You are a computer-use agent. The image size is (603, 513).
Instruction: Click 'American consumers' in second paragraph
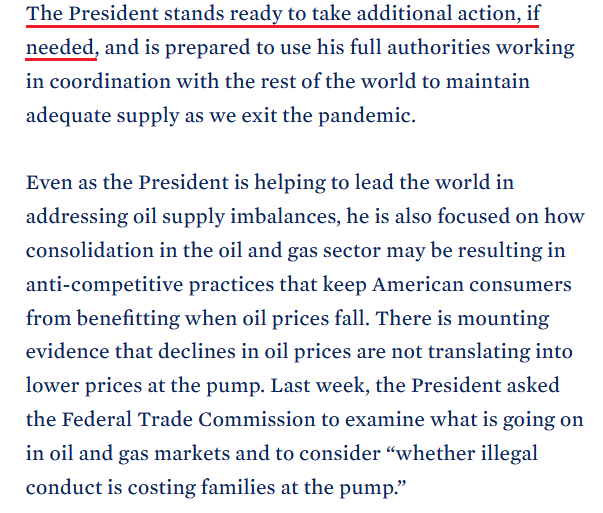(x=472, y=285)
